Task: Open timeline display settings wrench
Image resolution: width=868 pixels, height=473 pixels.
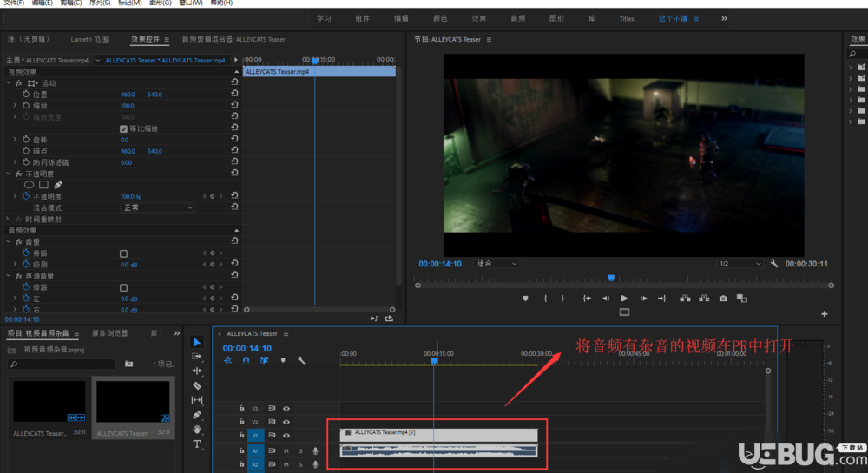Action: pos(301,360)
